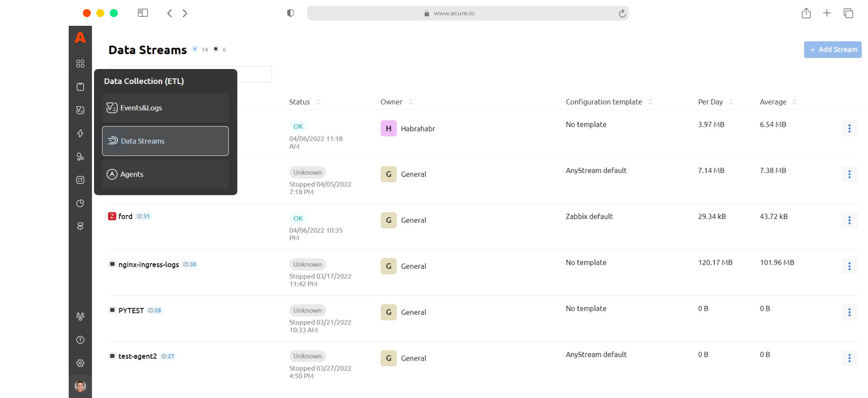The height and width of the screenshot is (398, 868).
Task: Open the nginx-ingress-logs stream
Action: click(x=148, y=265)
